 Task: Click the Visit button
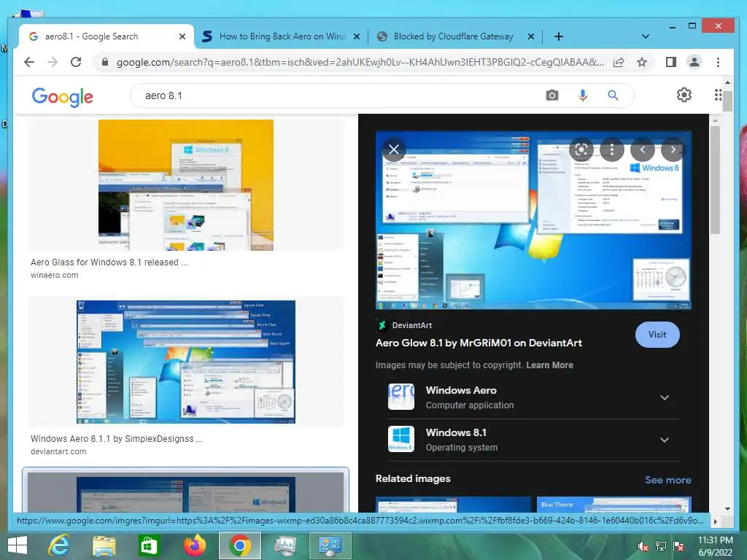(657, 334)
